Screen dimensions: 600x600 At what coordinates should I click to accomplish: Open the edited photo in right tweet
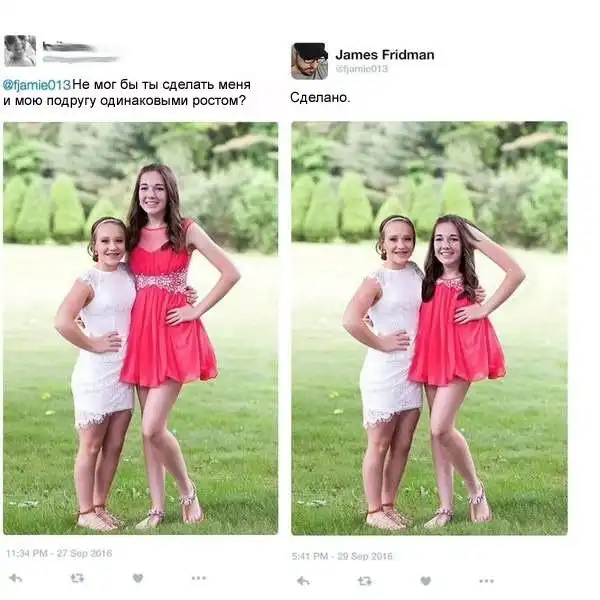pos(429,328)
